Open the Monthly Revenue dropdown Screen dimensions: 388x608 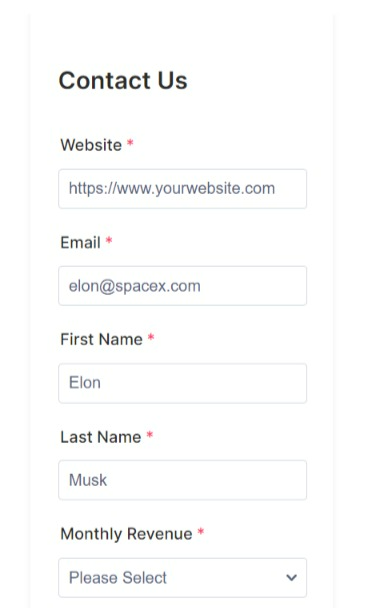(x=183, y=578)
